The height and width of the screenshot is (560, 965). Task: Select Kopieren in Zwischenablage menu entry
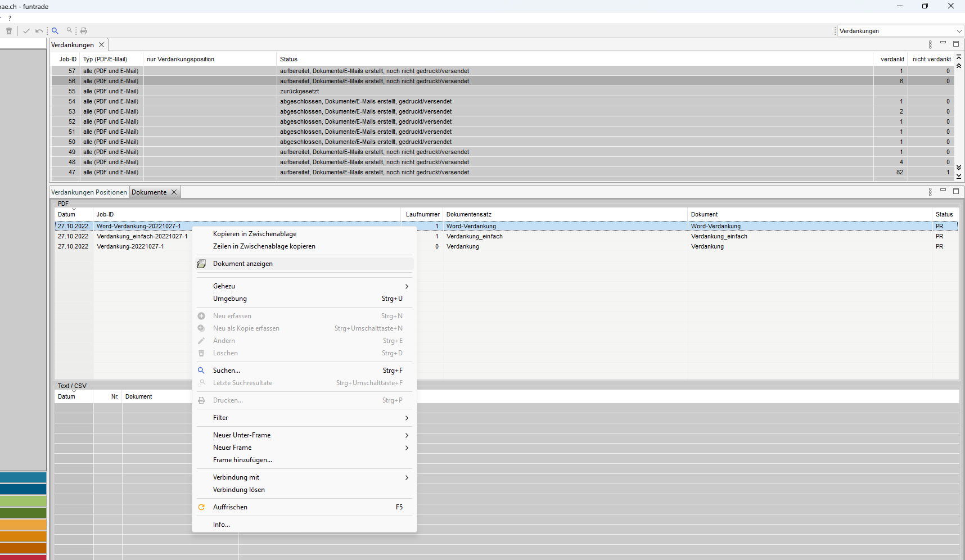point(255,234)
